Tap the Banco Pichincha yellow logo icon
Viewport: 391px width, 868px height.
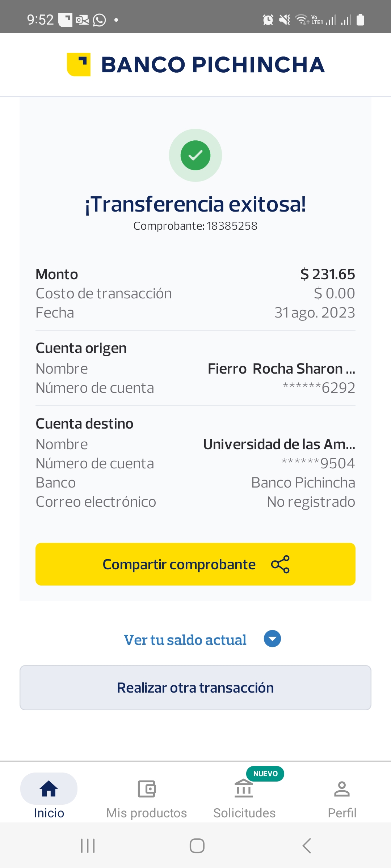(79, 65)
